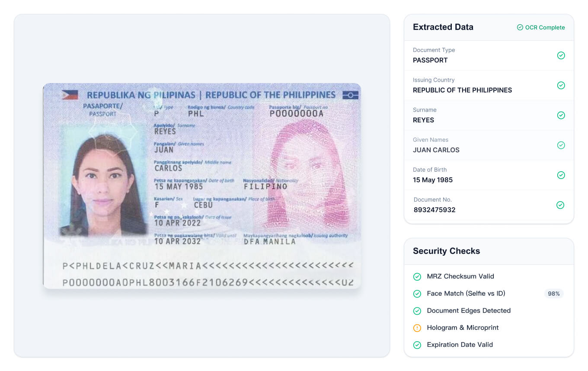This screenshot has width=588, height=371.
Task: Select the extracted date "15 May 1985"
Action: 433,180
